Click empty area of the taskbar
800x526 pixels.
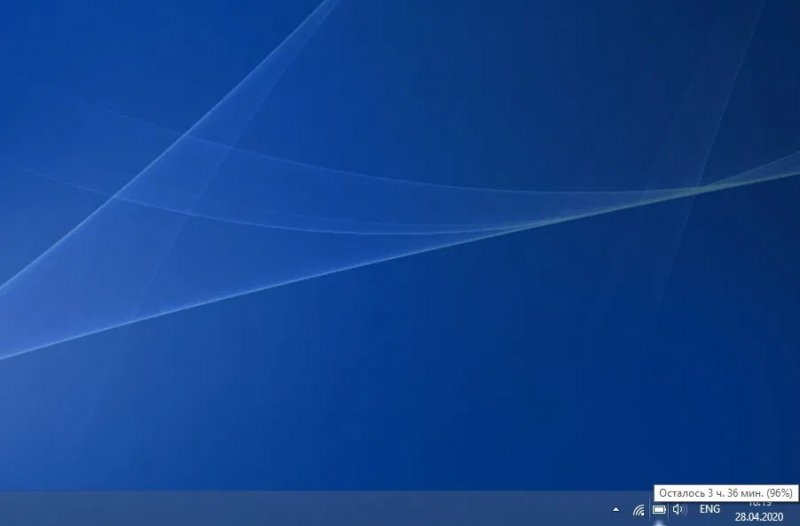300,508
